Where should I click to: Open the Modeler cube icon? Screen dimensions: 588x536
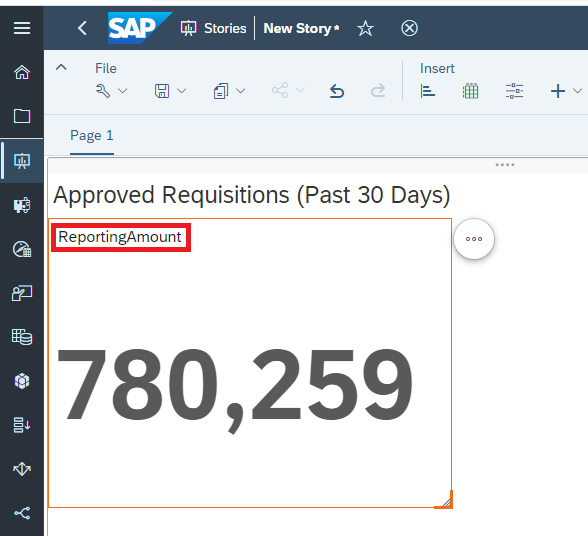pyautogui.click(x=22, y=381)
